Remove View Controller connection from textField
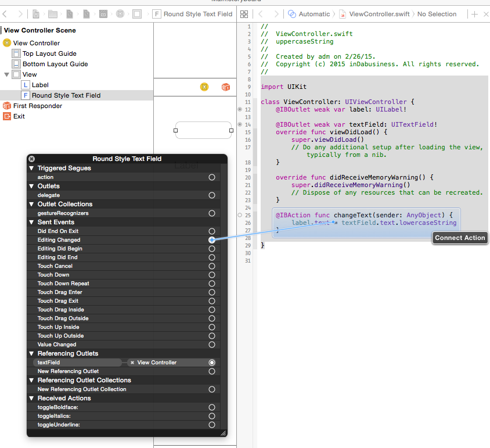Image resolution: width=490 pixels, height=448 pixels. tap(132, 363)
